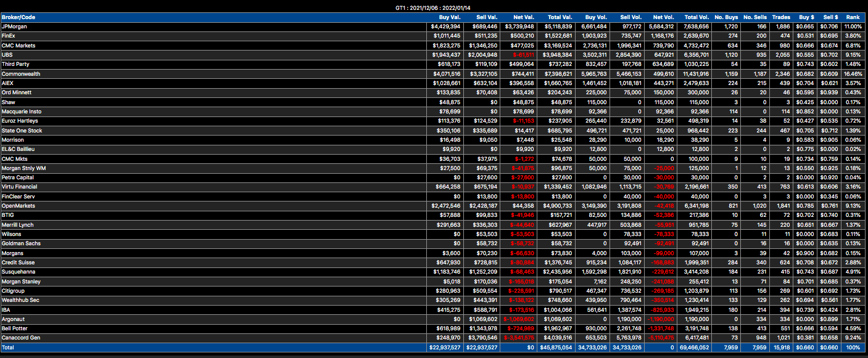The image size is (868, 358).
Task: Select the CMC Markets broker name
Action: point(19,46)
